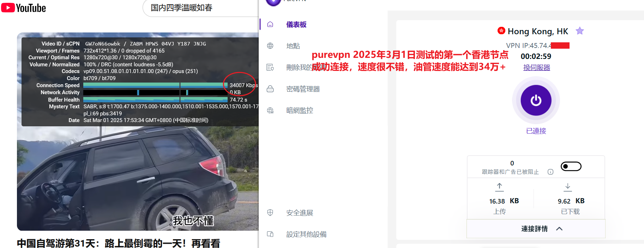Open the 暗網監控 menu item
Viewport: 644px width, 248px height.
tap(300, 110)
